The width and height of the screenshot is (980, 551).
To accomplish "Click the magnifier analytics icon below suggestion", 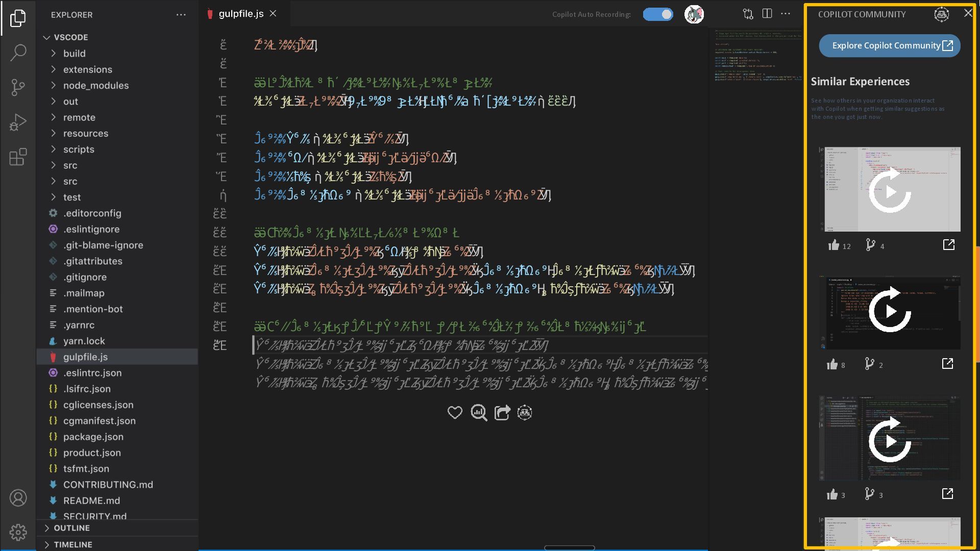I will point(479,413).
